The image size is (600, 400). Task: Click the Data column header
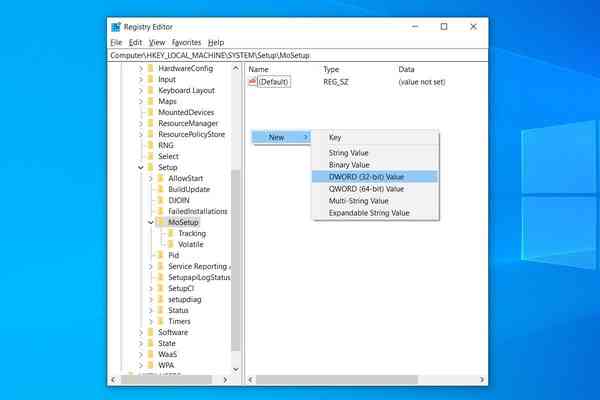click(407, 69)
